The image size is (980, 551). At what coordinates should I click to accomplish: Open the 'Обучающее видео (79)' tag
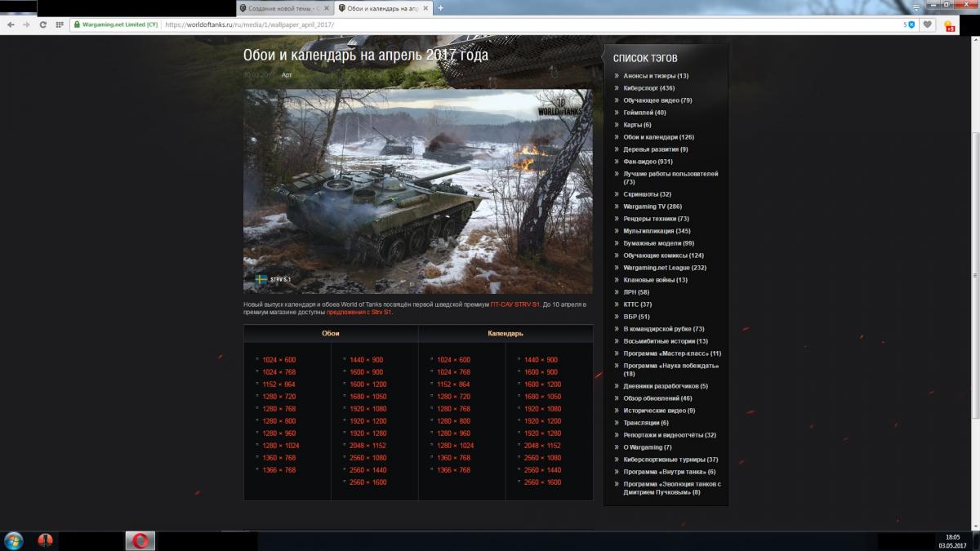click(x=657, y=100)
